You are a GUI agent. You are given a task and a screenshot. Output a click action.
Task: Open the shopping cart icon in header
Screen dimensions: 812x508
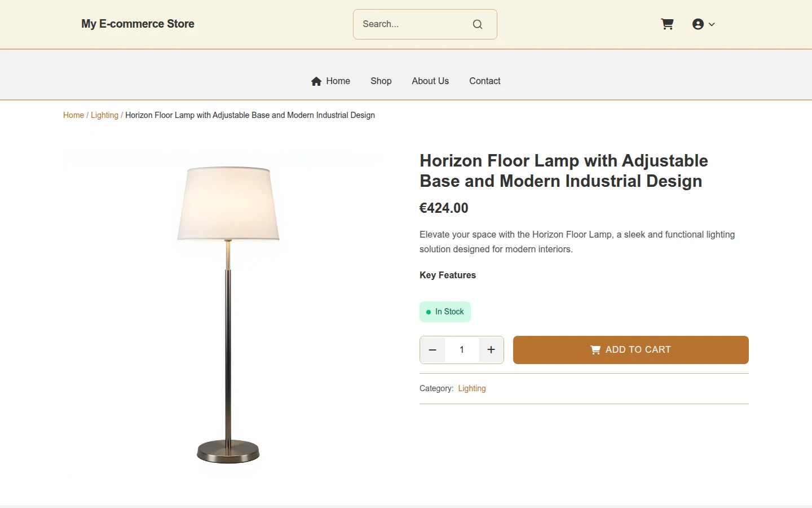coord(667,24)
